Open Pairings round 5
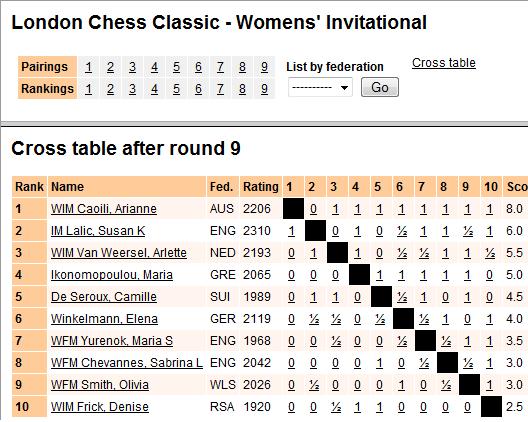 pos(176,67)
